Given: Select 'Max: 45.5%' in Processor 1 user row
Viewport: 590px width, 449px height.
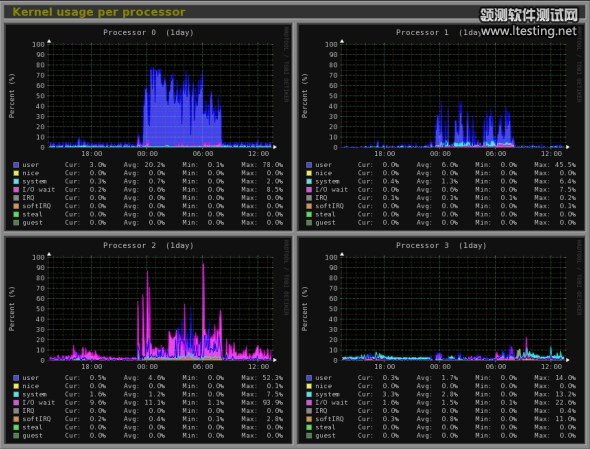Looking at the screenshot, I should click(555, 165).
